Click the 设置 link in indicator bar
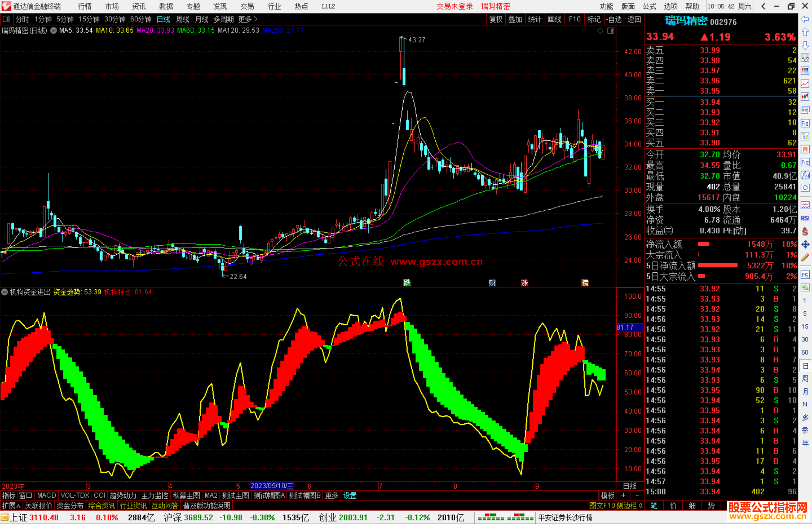812x524 pixels. click(x=350, y=495)
